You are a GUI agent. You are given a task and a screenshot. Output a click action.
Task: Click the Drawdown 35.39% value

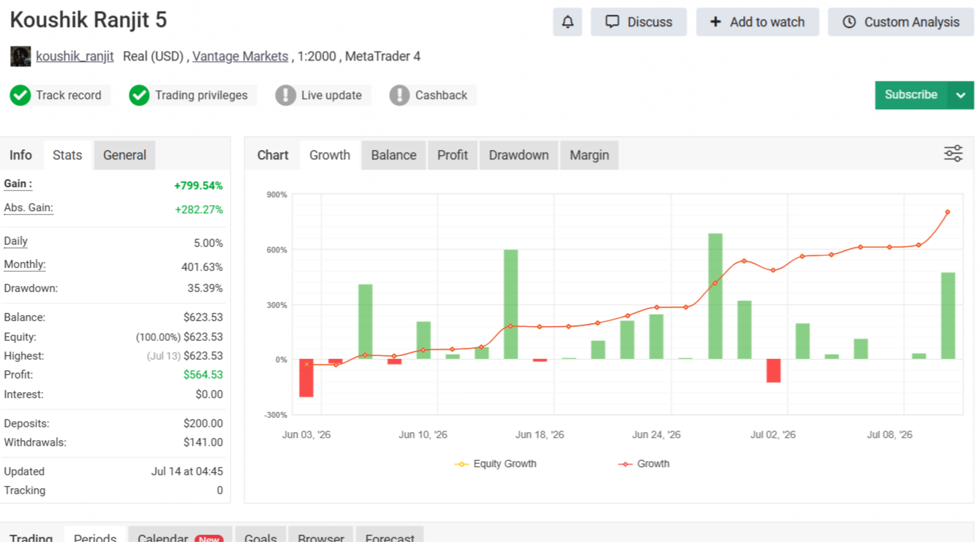(x=205, y=288)
